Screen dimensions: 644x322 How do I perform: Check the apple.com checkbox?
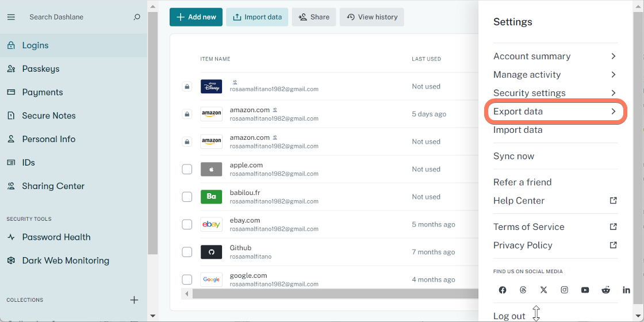coord(187,169)
